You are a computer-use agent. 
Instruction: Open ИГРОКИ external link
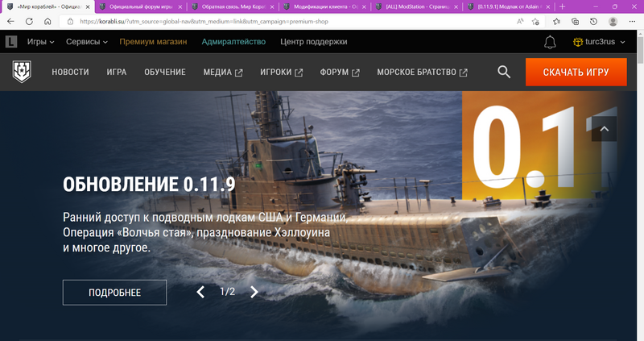pyautogui.click(x=281, y=73)
